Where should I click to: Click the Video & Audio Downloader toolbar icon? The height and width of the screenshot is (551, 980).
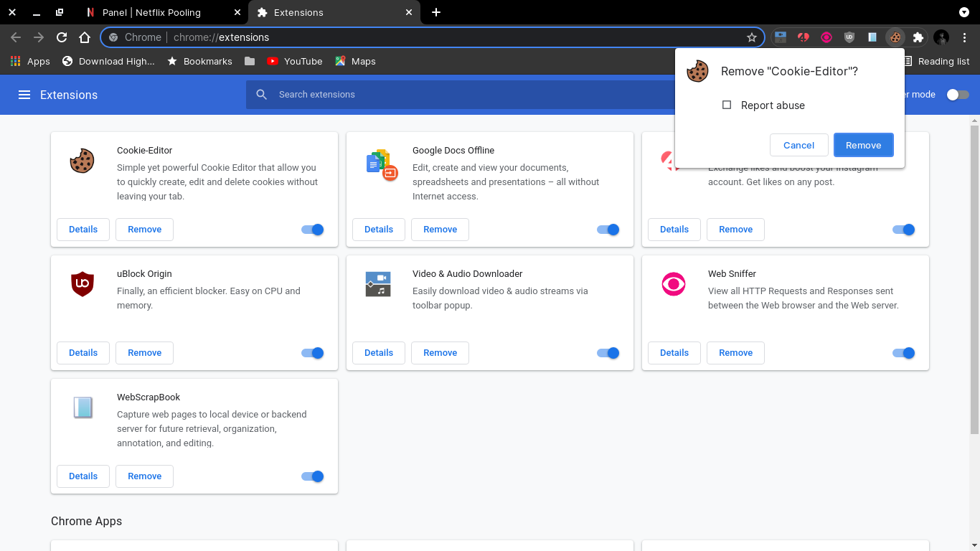(781, 37)
